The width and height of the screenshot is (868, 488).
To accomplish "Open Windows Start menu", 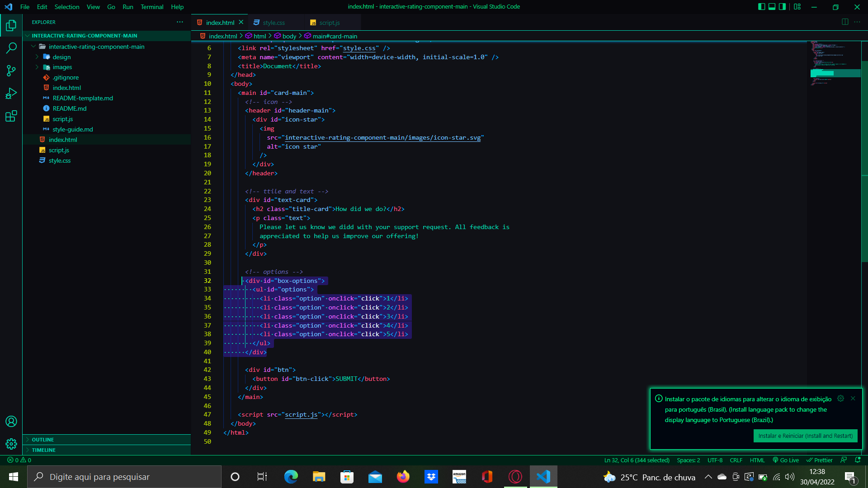I will (x=14, y=477).
